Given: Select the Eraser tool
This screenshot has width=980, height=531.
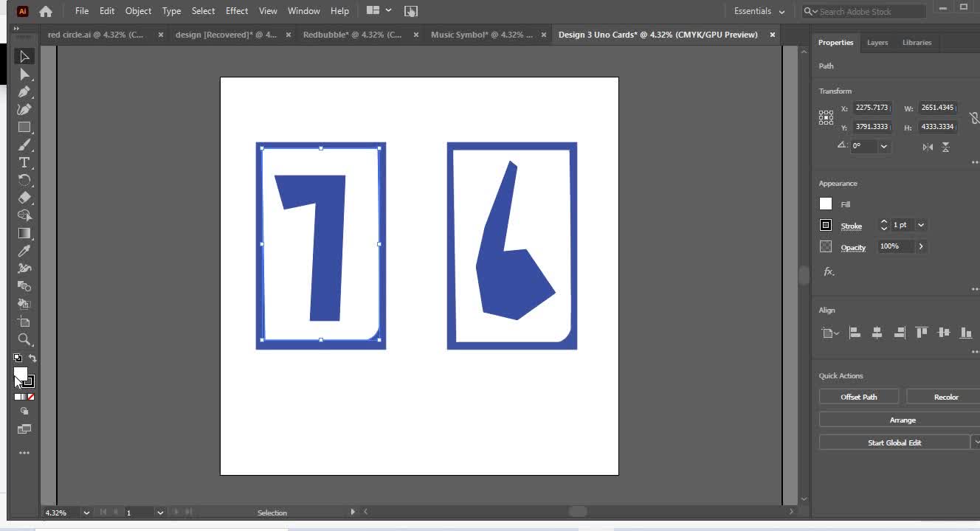Looking at the screenshot, I should point(24,198).
